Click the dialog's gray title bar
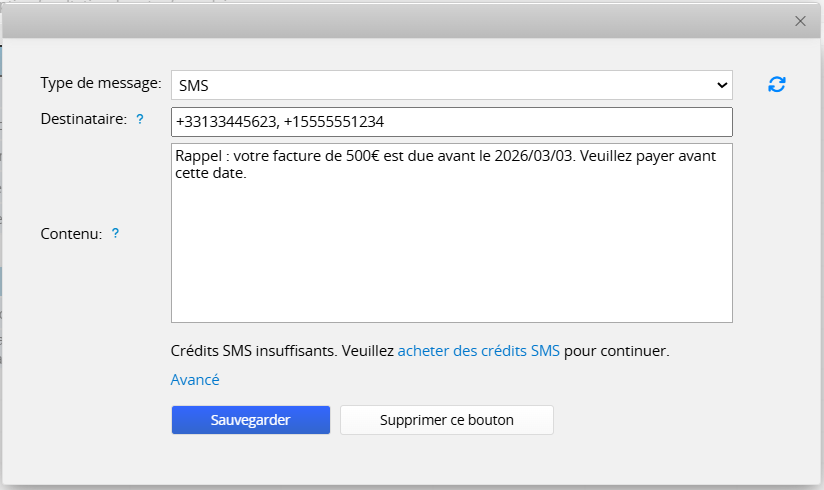This screenshot has width=824, height=490. (x=400, y=21)
